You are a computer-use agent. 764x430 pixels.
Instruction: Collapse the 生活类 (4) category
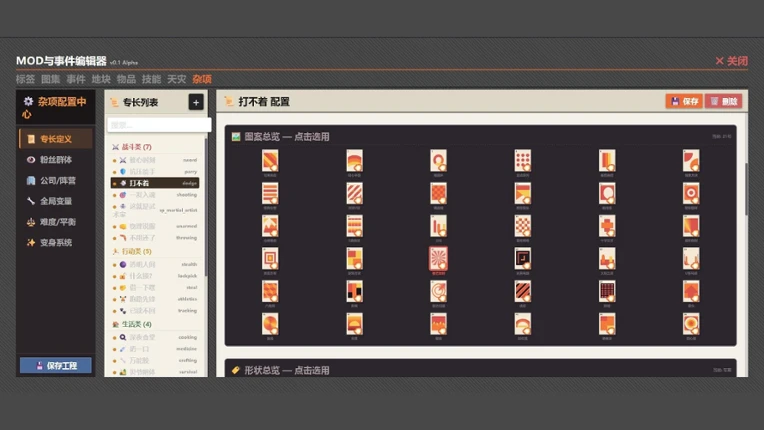coord(132,324)
